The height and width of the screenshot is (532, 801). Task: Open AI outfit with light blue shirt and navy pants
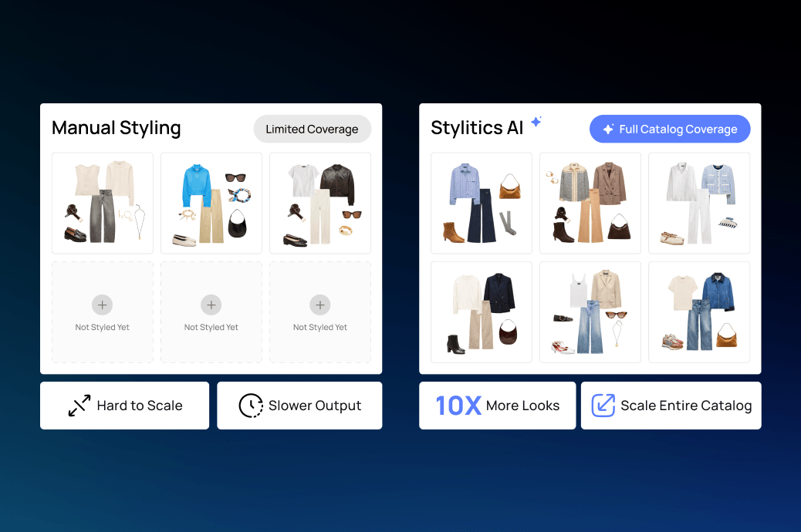[482, 204]
